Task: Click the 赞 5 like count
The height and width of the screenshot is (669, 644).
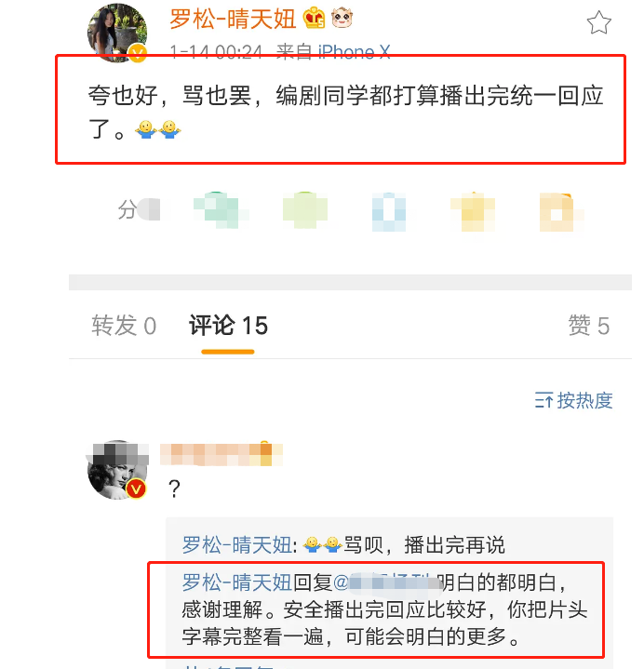Action: [589, 326]
